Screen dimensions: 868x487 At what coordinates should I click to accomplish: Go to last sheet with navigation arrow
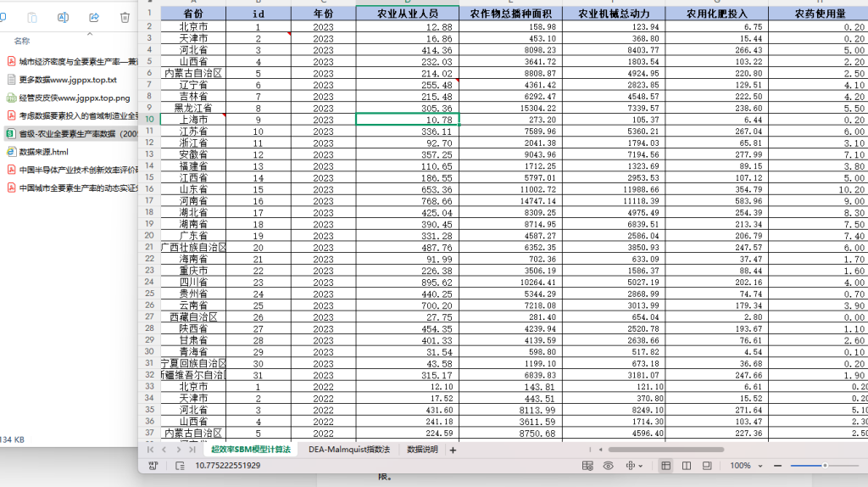coord(192,450)
